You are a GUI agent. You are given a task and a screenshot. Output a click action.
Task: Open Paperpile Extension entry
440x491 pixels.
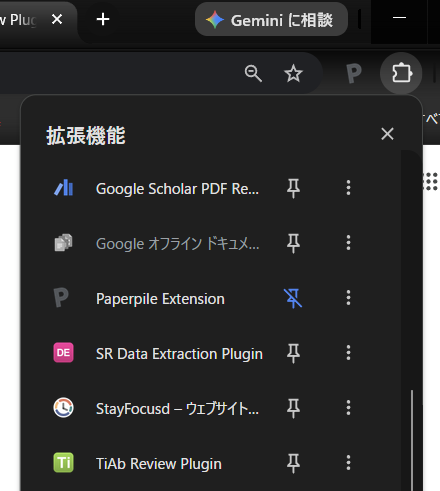pos(160,299)
